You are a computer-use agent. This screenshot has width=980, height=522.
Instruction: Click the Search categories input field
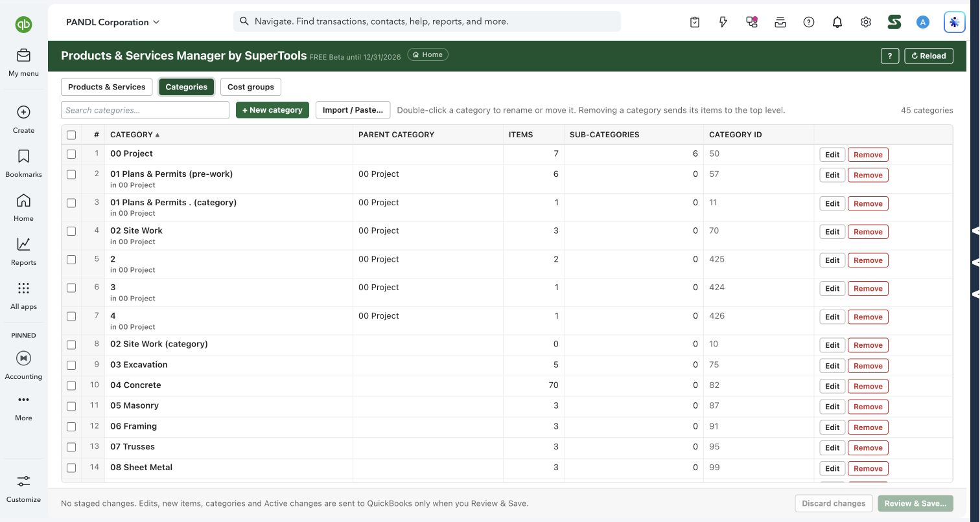pos(145,110)
